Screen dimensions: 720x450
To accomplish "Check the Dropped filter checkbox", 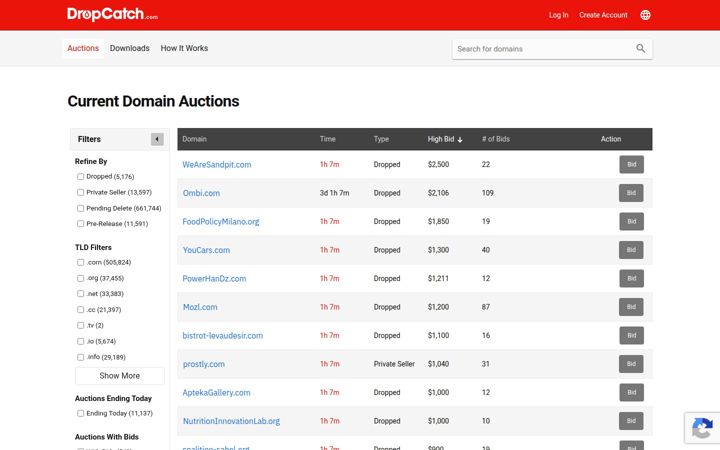I will [81, 177].
